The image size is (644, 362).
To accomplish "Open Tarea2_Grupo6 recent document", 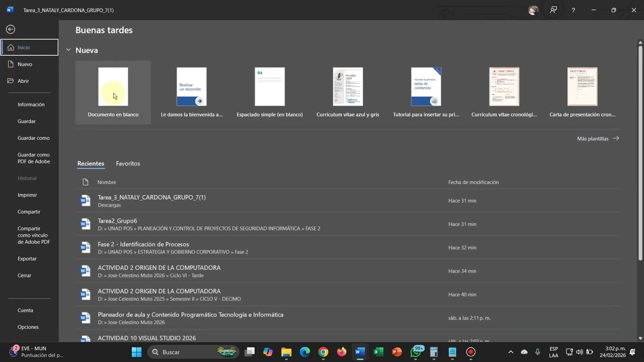I will pyautogui.click(x=347, y=224).
